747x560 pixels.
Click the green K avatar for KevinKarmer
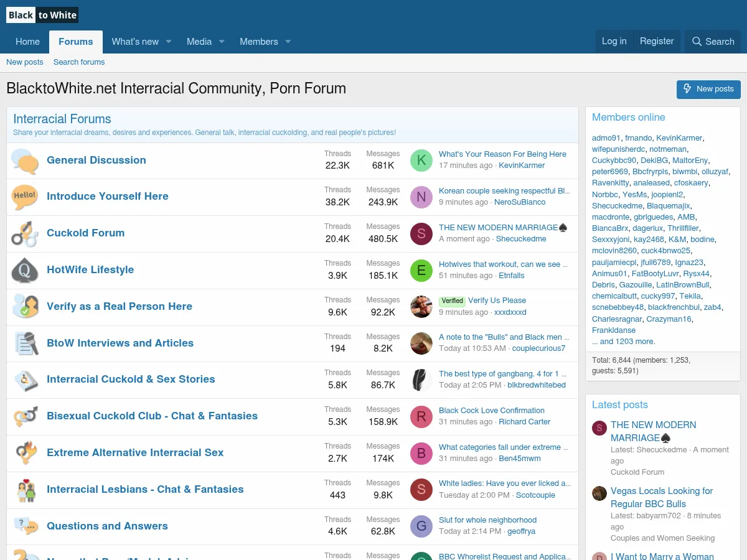tap(421, 161)
